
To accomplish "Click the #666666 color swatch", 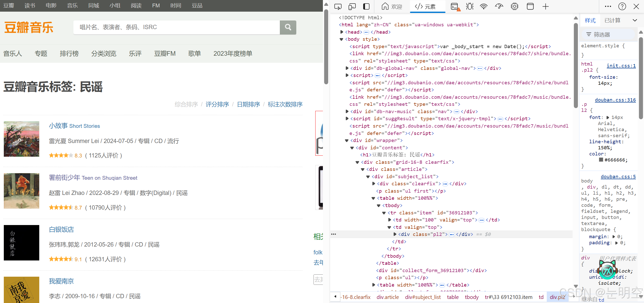I will 601,160.
